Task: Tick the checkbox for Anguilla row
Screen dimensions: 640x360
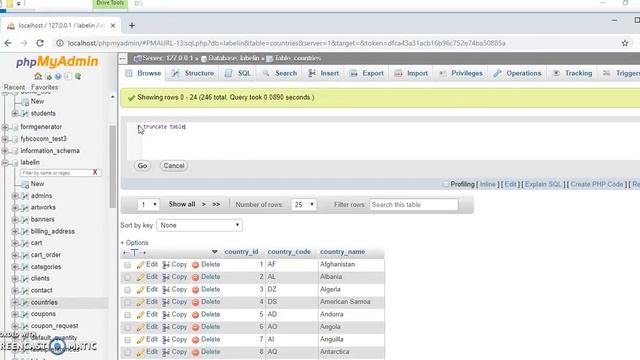Action: pos(127,340)
